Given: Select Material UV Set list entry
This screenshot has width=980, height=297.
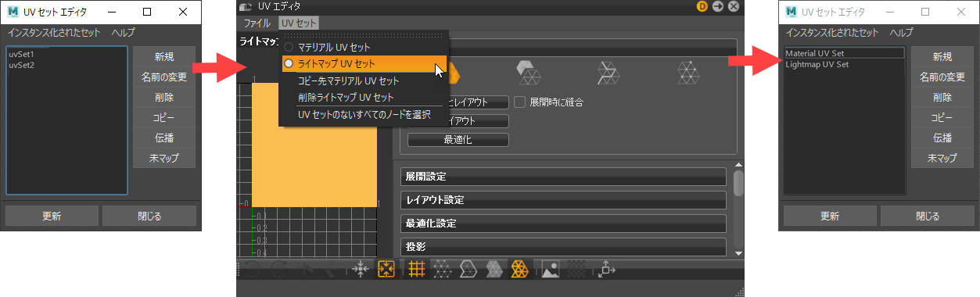Looking at the screenshot, I should click(845, 53).
